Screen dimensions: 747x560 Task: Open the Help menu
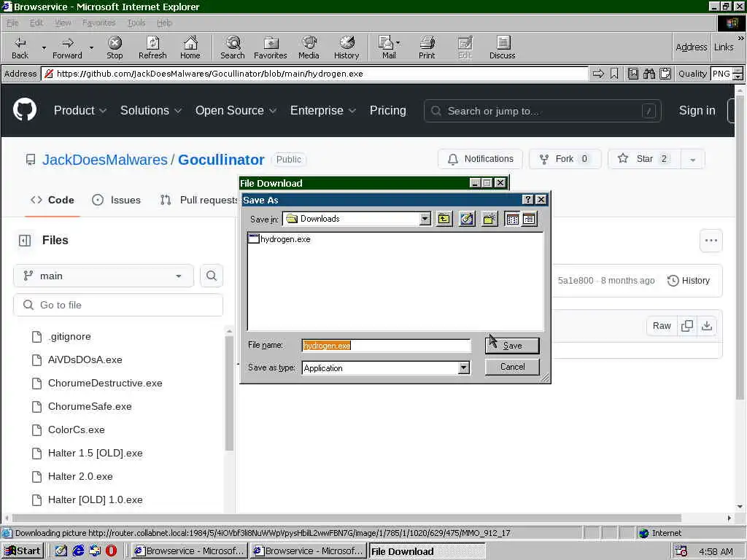coord(164,23)
